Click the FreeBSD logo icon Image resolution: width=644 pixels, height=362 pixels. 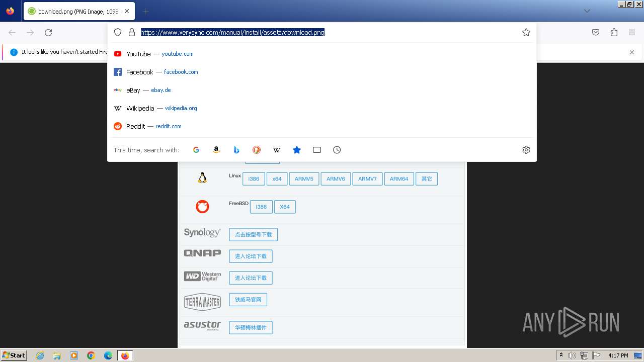pyautogui.click(x=202, y=206)
